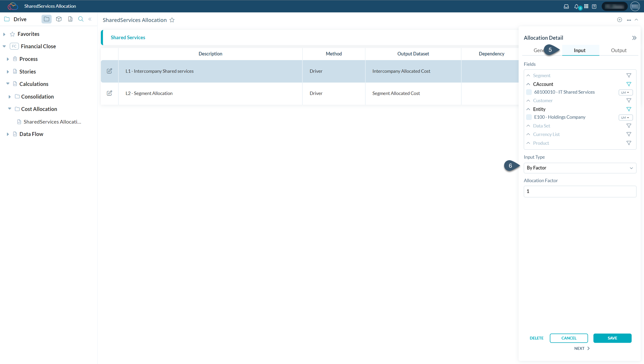
Task: Click the edit pencil for L2 - Segment Allocation
Action: 109,93
